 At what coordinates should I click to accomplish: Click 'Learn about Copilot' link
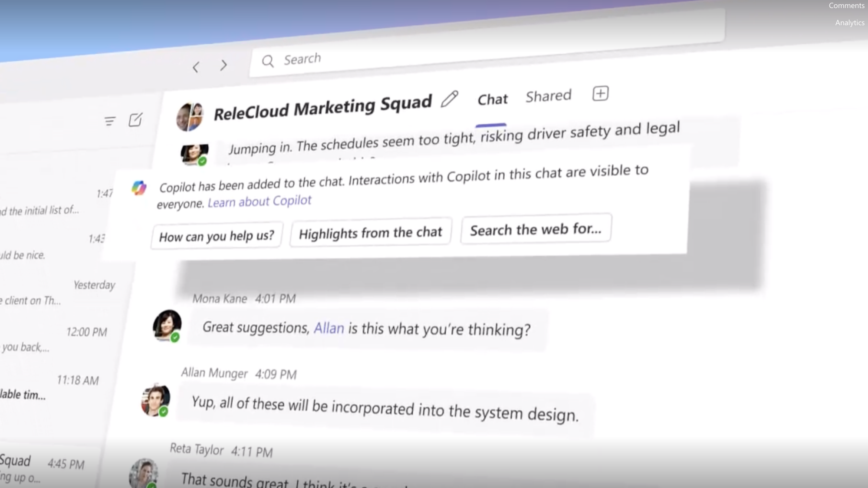pyautogui.click(x=260, y=199)
